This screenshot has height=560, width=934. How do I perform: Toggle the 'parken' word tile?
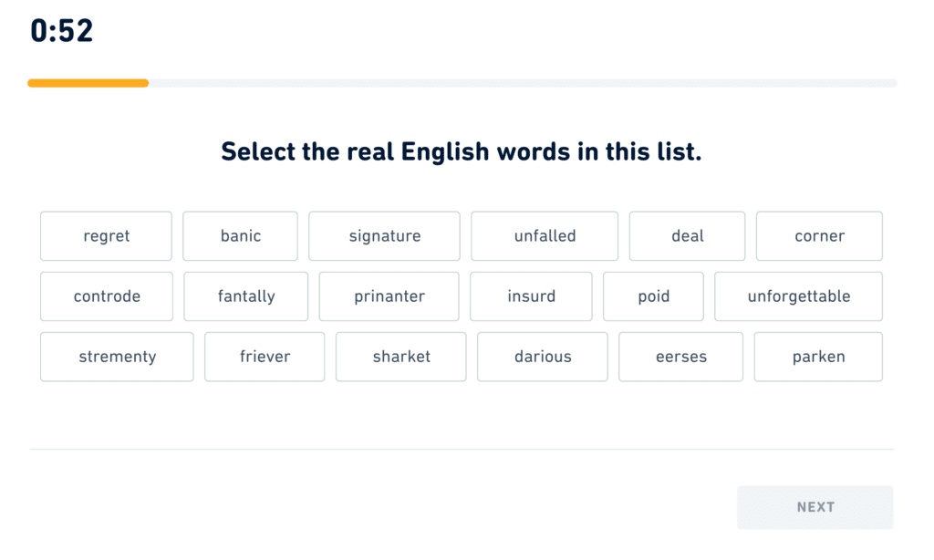[818, 357]
